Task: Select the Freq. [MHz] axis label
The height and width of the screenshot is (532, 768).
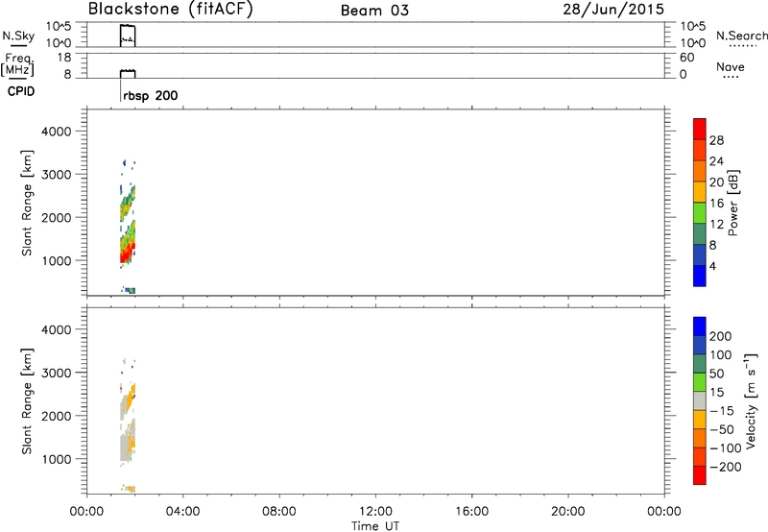Action: point(17,65)
